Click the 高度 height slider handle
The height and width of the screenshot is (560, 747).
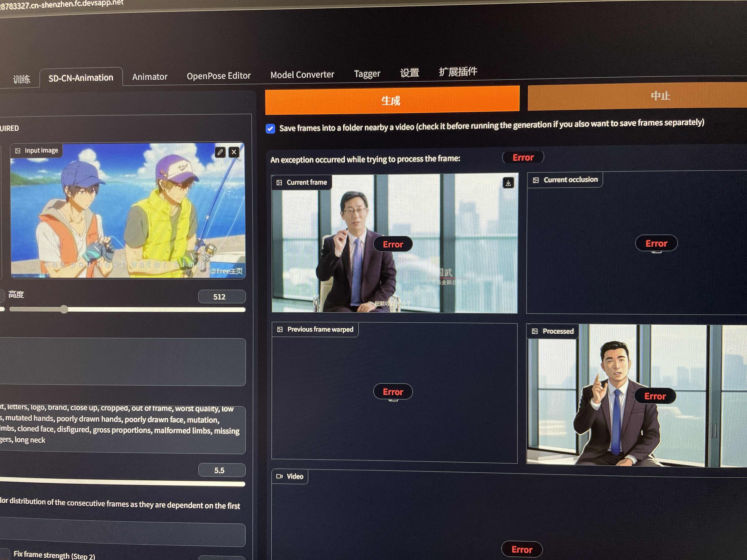pyautogui.click(x=64, y=309)
